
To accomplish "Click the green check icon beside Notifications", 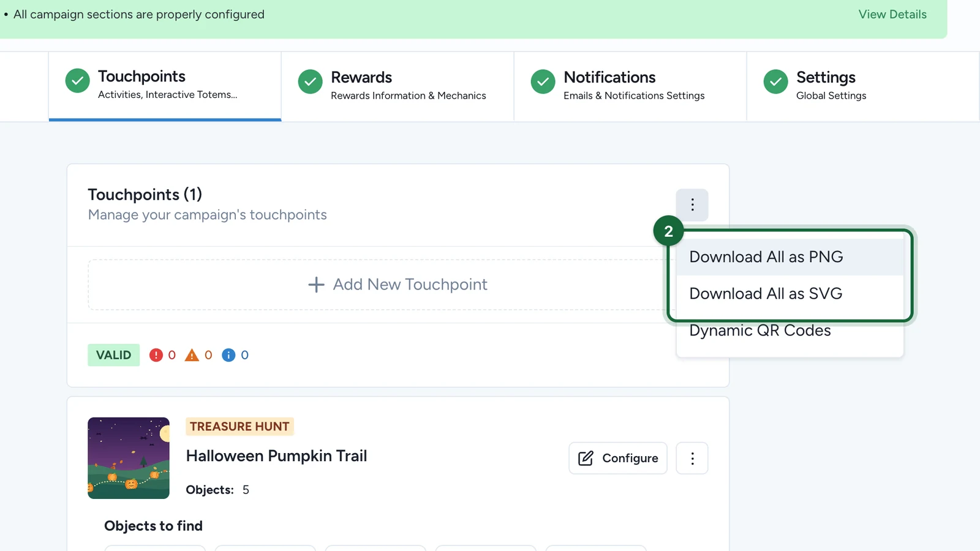I will (x=543, y=81).
